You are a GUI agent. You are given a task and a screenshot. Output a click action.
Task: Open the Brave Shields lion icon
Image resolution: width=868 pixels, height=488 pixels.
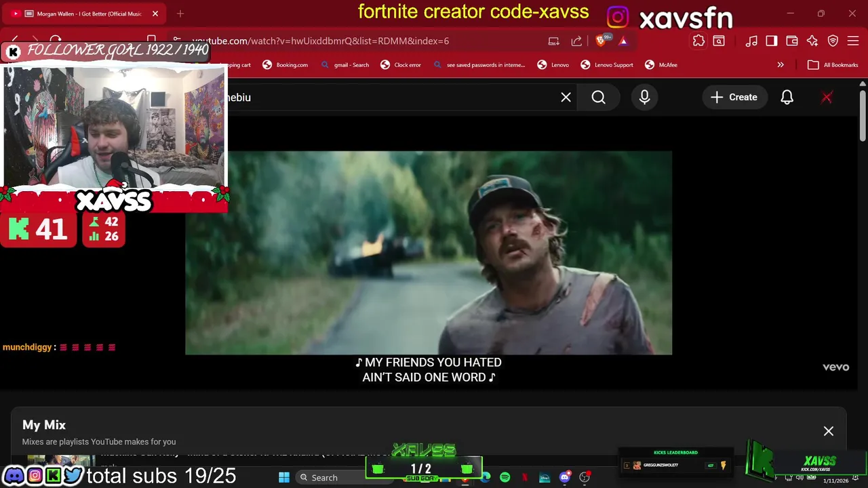click(x=601, y=41)
